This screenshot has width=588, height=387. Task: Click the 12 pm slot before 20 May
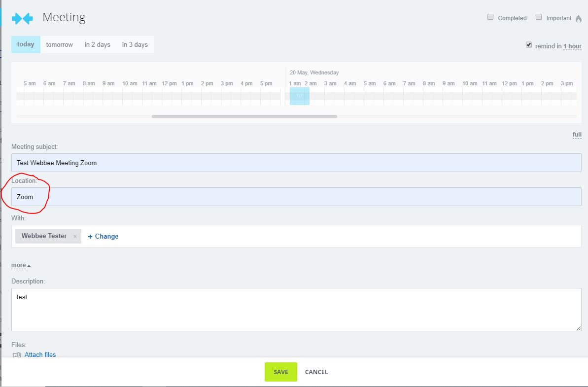click(x=169, y=84)
